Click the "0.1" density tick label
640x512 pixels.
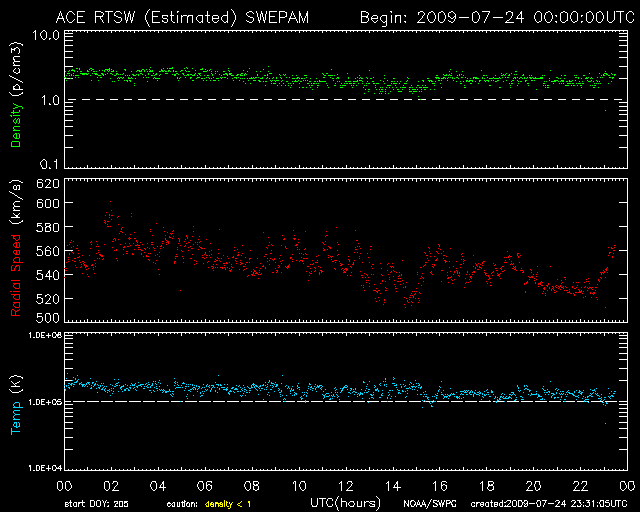coord(50,164)
